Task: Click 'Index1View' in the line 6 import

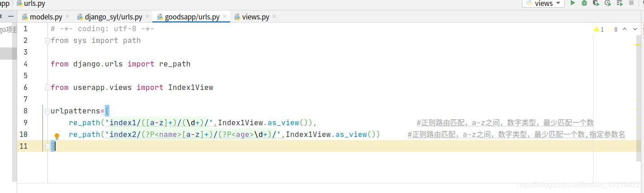Action: coord(190,87)
